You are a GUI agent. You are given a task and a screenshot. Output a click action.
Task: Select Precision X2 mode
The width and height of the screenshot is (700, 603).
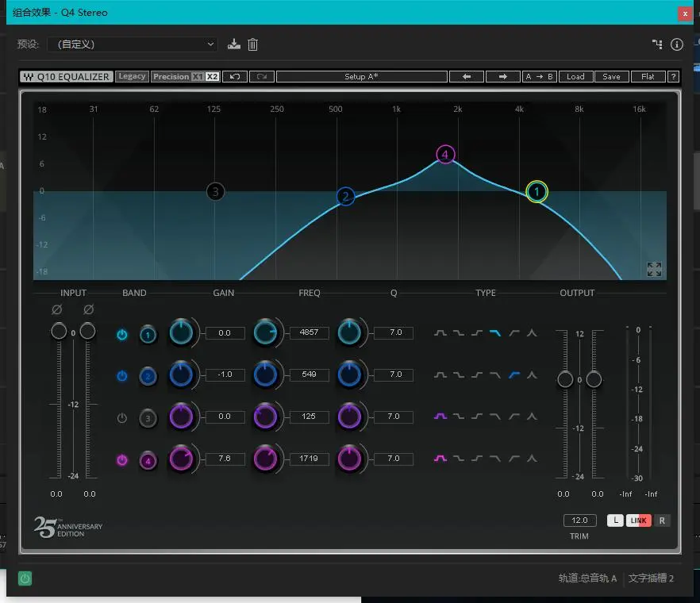[212, 77]
